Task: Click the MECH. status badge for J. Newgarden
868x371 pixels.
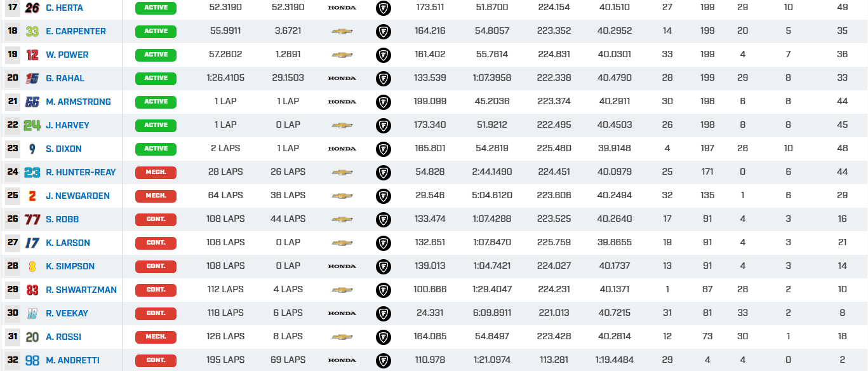Action: [x=156, y=196]
